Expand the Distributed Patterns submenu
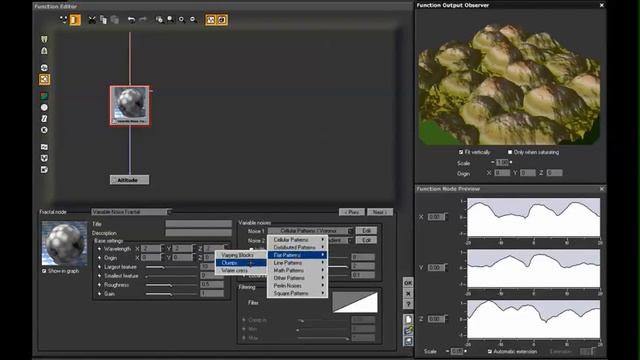Image resolution: width=640 pixels, height=360 pixels. tap(297, 247)
